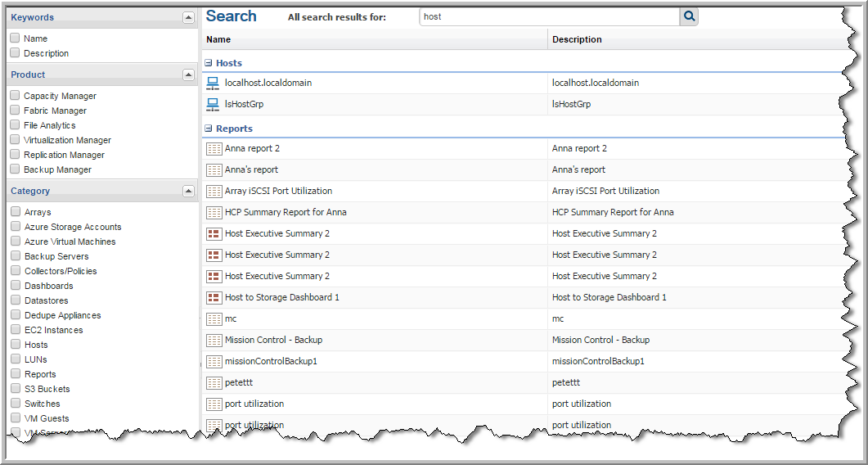Click the petettt report icon
Screen dimensions: 868x465
[x=214, y=382]
